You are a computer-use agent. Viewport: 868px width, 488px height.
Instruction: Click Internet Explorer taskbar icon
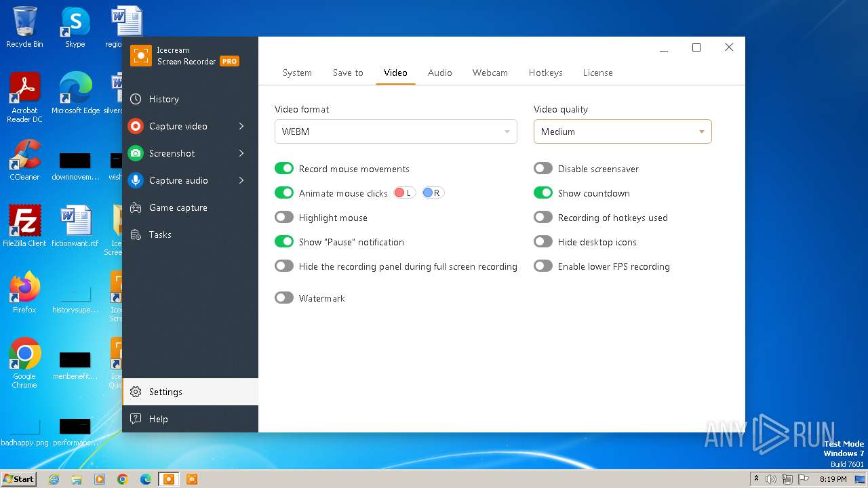(x=54, y=479)
